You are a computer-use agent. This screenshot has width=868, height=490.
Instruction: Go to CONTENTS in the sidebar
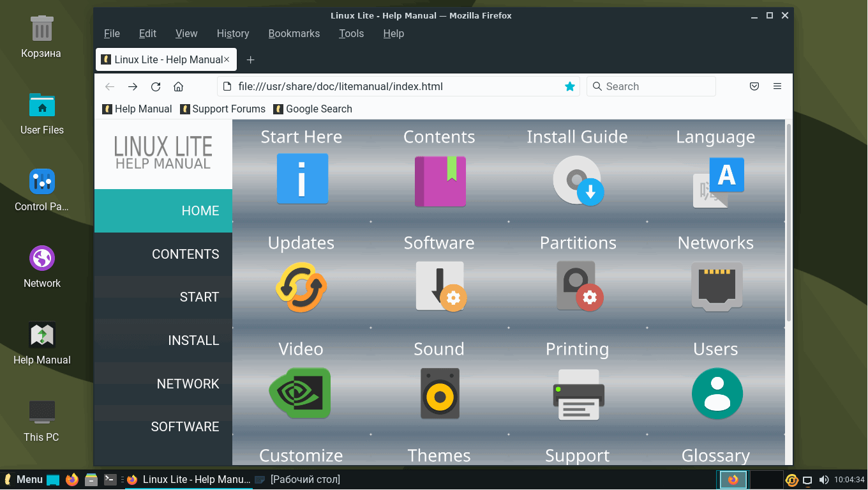click(163, 254)
